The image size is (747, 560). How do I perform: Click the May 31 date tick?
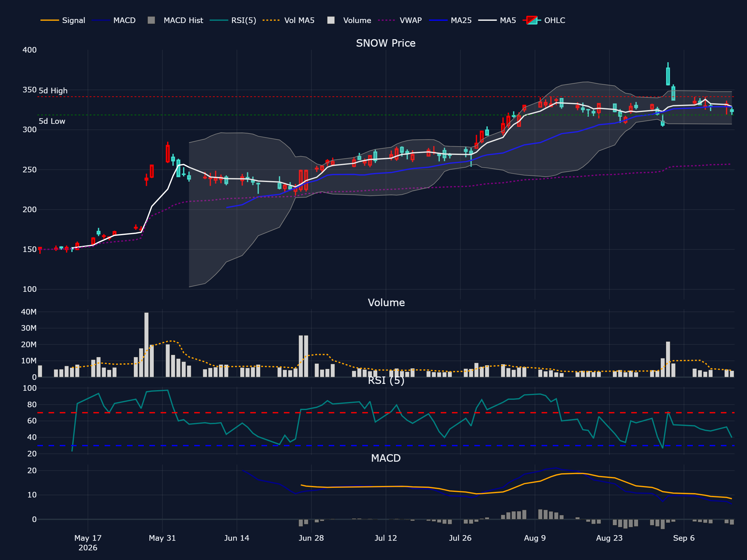[162, 538]
